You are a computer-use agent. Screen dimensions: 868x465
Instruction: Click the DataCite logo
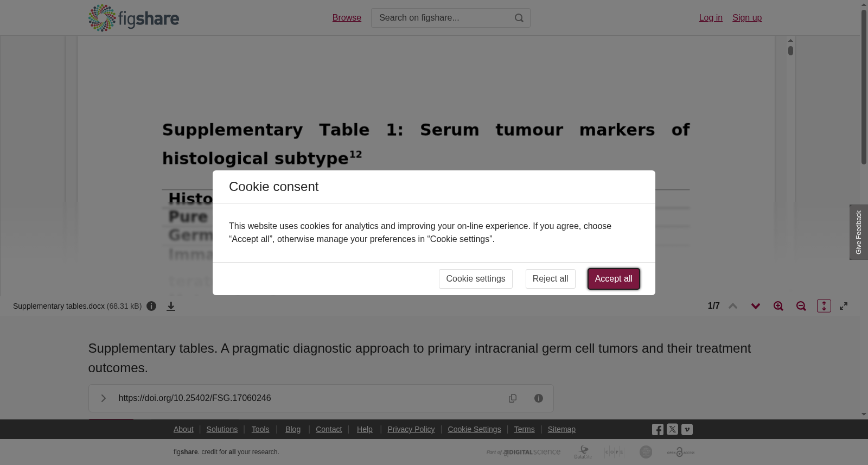pos(583,452)
